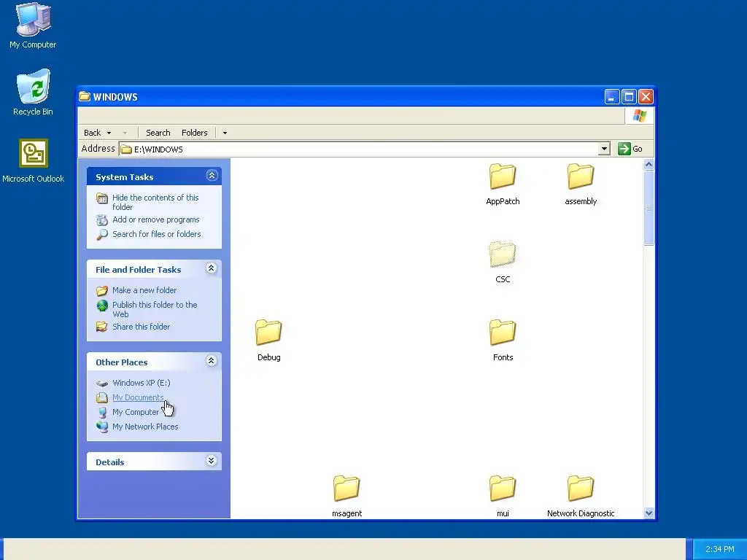Click the Address label text
747x560 pixels.
click(x=98, y=149)
